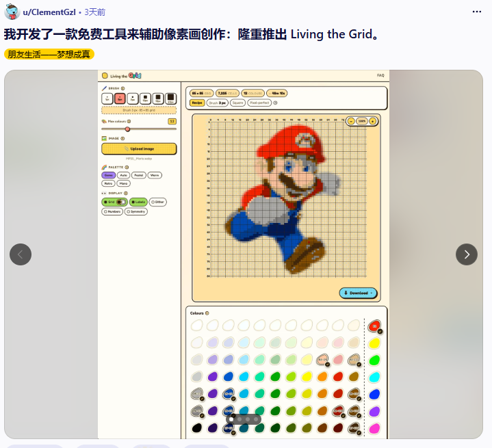Click the 7,225 cells stat chip
This screenshot has width=492, height=448.
(227, 93)
